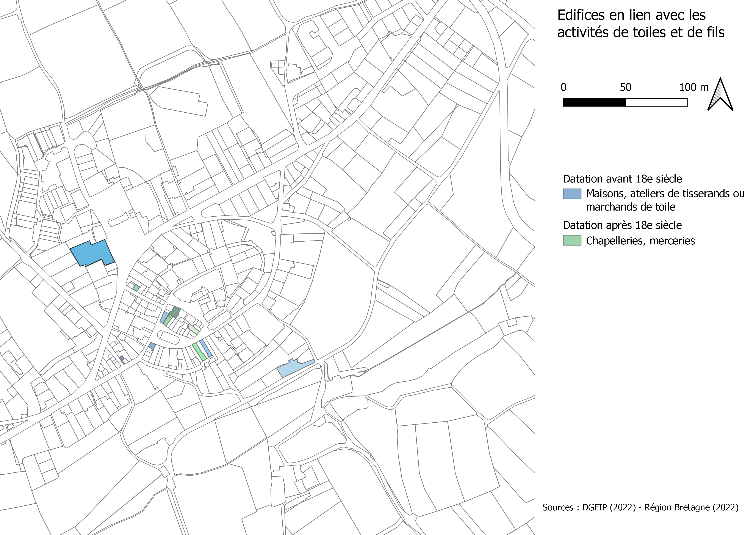Click the '50' scale label

(x=625, y=87)
